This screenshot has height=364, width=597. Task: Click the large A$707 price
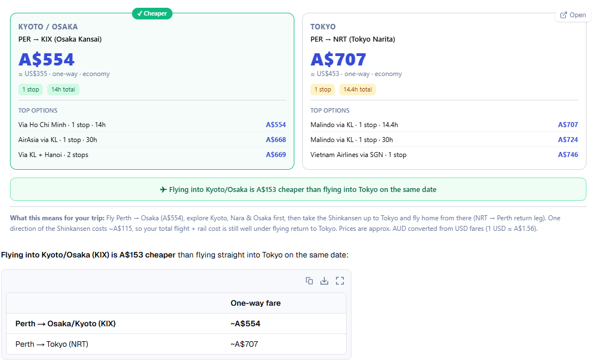tap(338, 59)
